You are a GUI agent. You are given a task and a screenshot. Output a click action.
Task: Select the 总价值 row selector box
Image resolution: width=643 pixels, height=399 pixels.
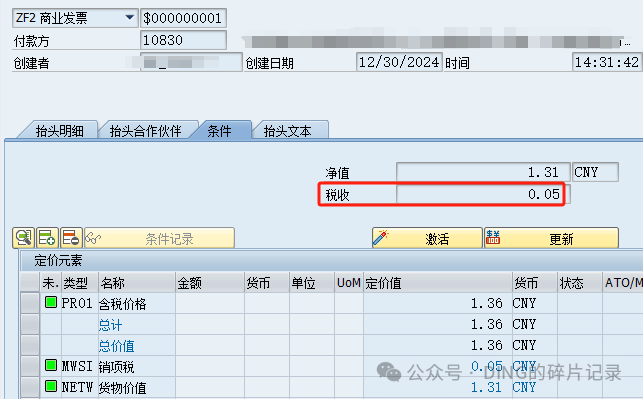(30, 345)
